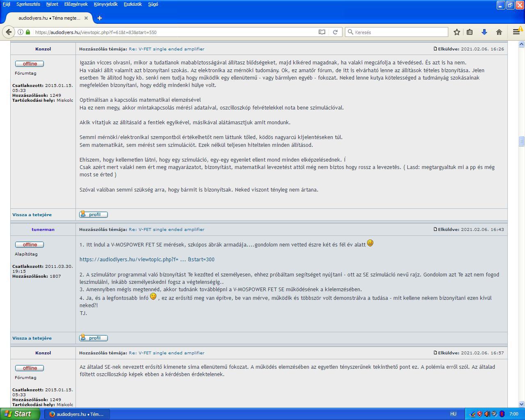Viewport: 525px width, 420px height.
Task: Click the post icon beside 16:26 timestamp
Action: (x=435, y=49)
